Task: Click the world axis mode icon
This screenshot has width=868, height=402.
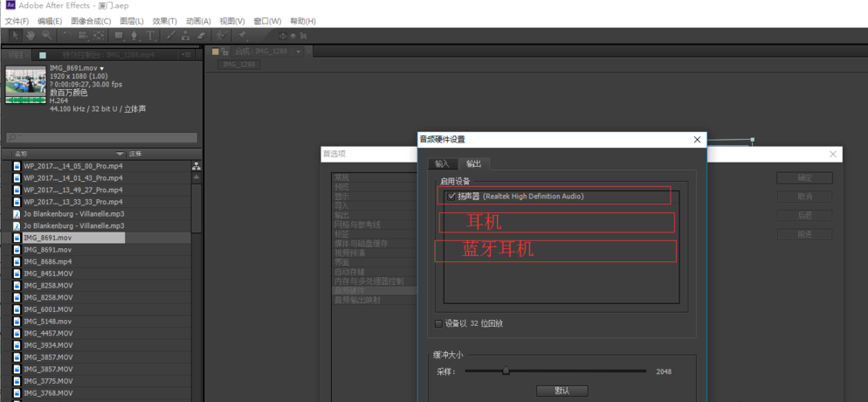Action: coord(293,36)
